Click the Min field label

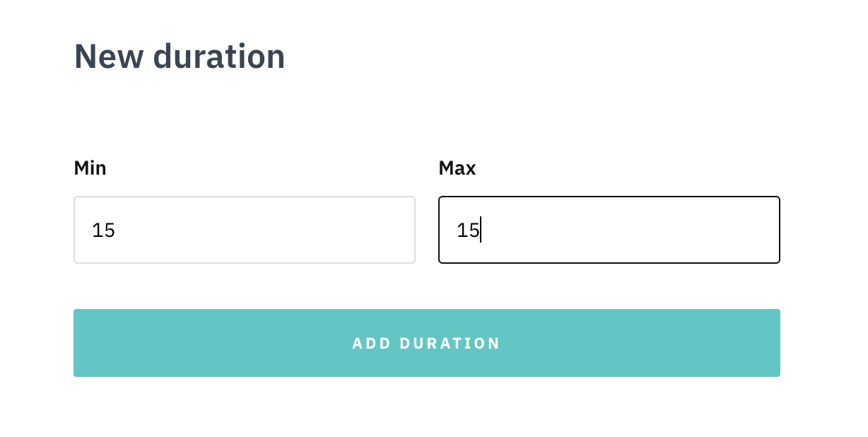point(90,168)
